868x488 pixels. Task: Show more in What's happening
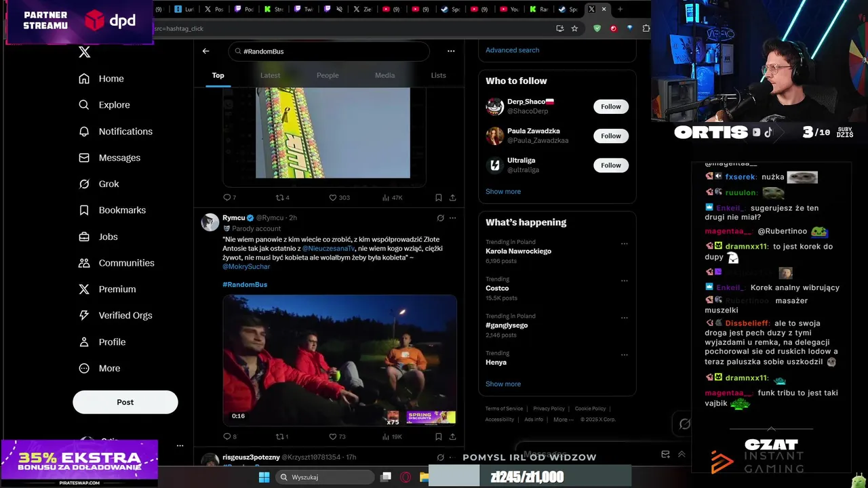pos(503,384)
